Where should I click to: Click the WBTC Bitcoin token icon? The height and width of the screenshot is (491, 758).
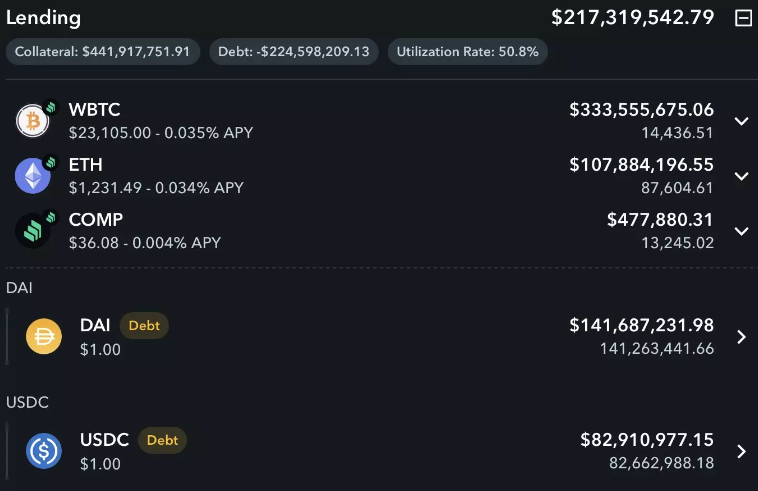[31, 121]
